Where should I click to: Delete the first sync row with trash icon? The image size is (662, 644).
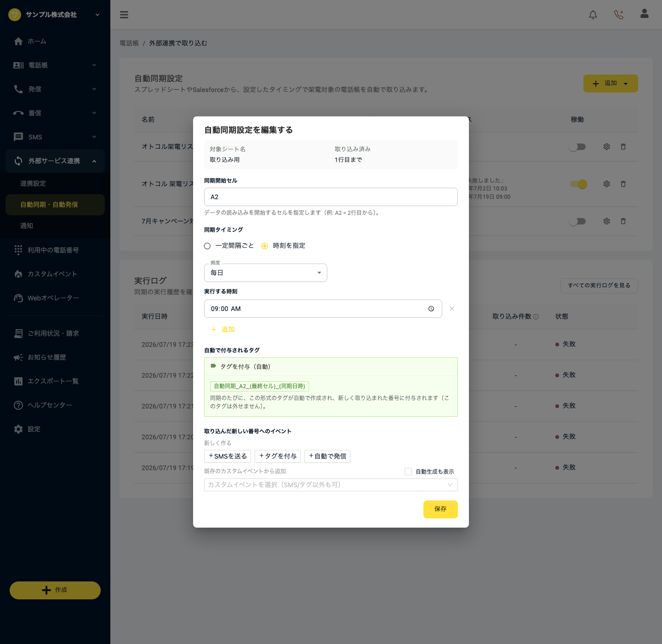click(623, 147)
